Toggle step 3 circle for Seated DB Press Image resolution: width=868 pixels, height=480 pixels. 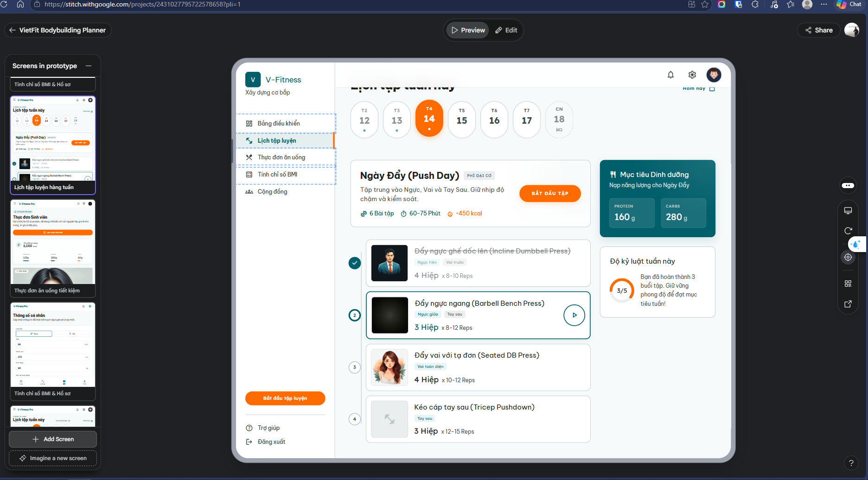tap(355, 367)
